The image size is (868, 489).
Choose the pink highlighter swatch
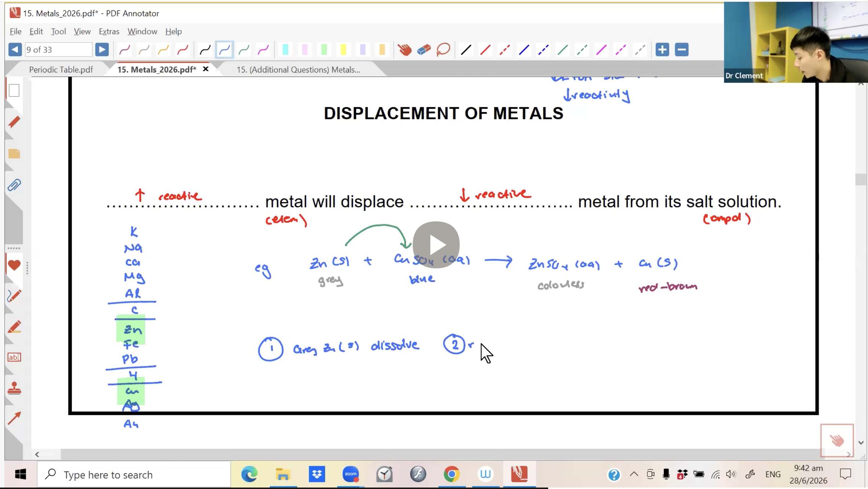[x=305, y=50]
